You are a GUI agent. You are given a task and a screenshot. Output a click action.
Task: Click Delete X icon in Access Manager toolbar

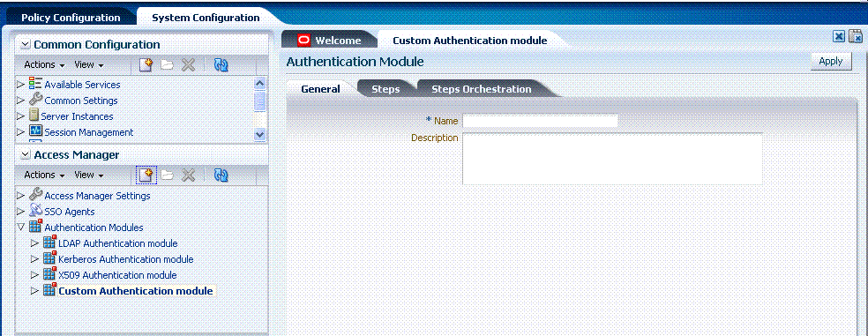pyautogui.click(x=188, y=175)
